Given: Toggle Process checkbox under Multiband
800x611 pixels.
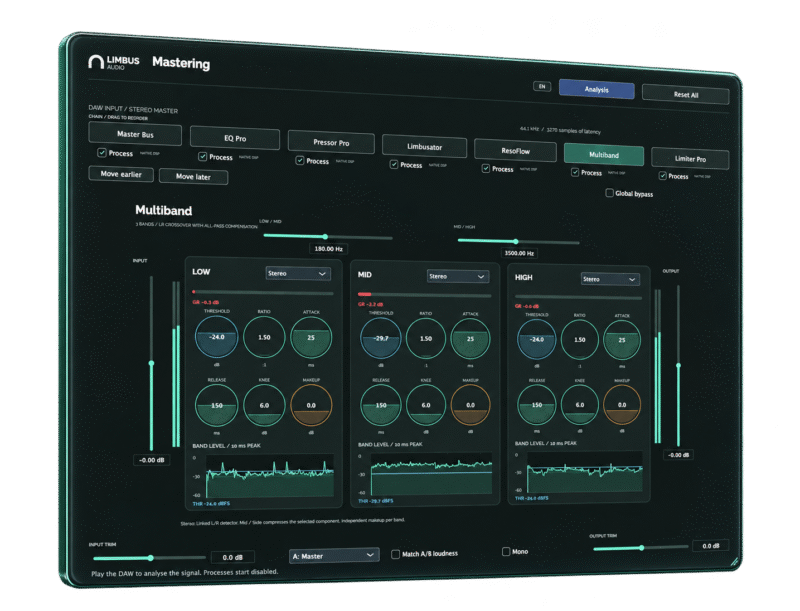Looking at the screenshot, I should point(575,172).
